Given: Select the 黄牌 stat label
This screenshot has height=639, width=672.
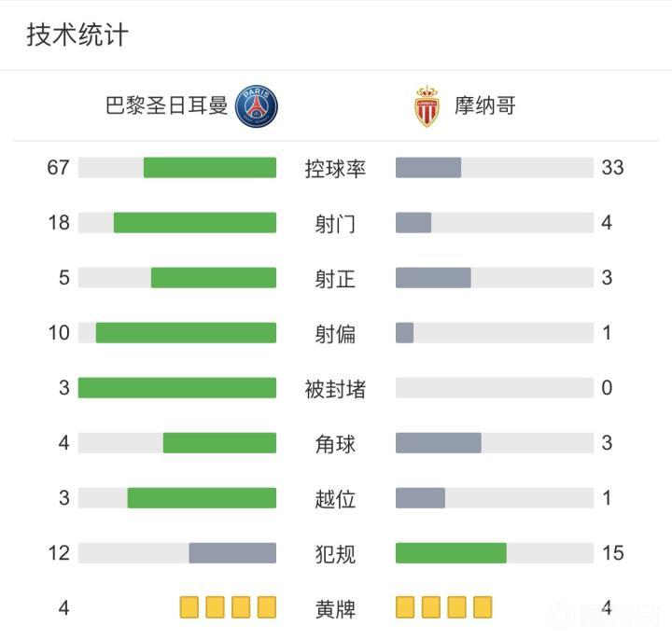Looking at the screenshot, I should (336, 609).
